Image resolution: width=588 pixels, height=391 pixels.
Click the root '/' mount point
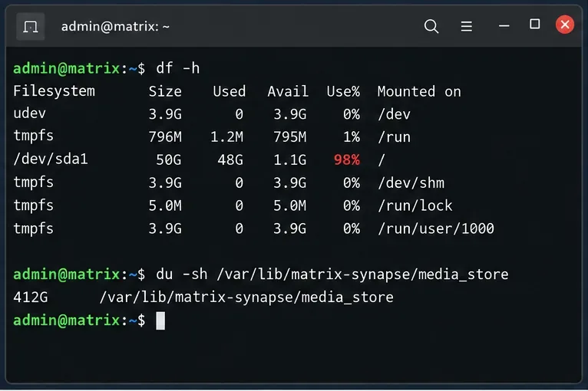(x=382, y=160)
